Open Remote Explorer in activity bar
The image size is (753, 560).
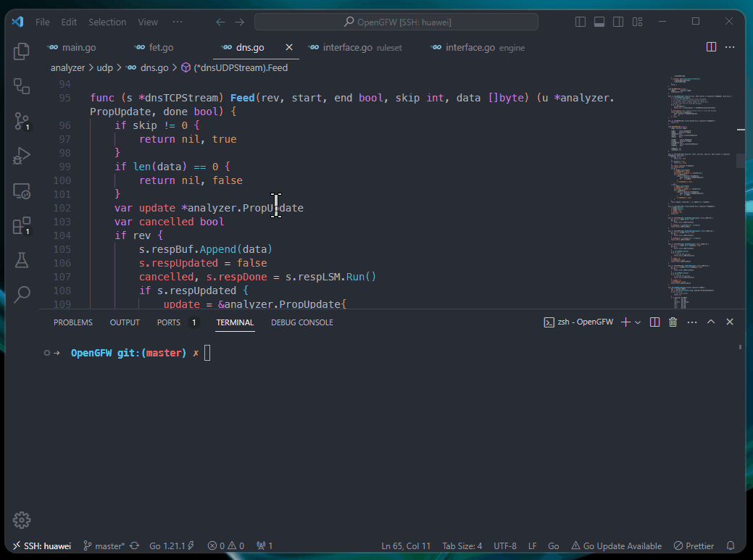22,191
